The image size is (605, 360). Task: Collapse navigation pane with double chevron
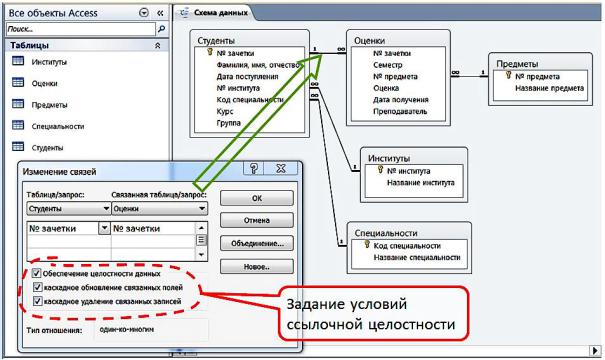point(160,13)
